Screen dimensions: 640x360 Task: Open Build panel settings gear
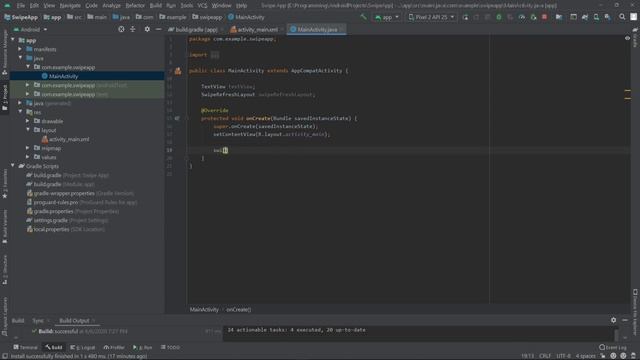click(613, 320)
